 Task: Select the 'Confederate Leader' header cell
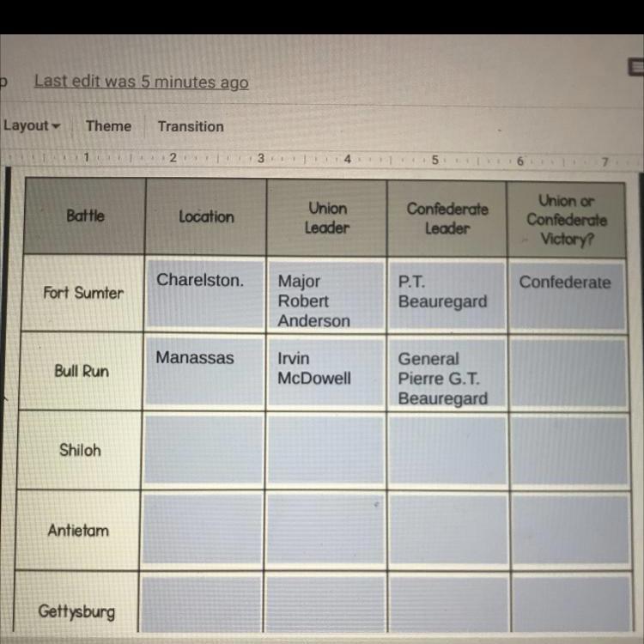(x=447, y=219)
